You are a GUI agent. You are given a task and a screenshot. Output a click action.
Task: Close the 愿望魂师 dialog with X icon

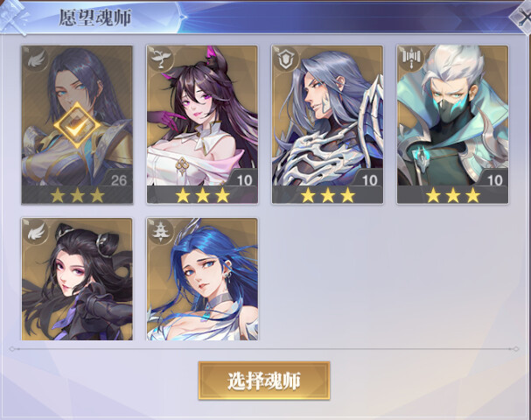pyautogui.click(x=522, y=17)
